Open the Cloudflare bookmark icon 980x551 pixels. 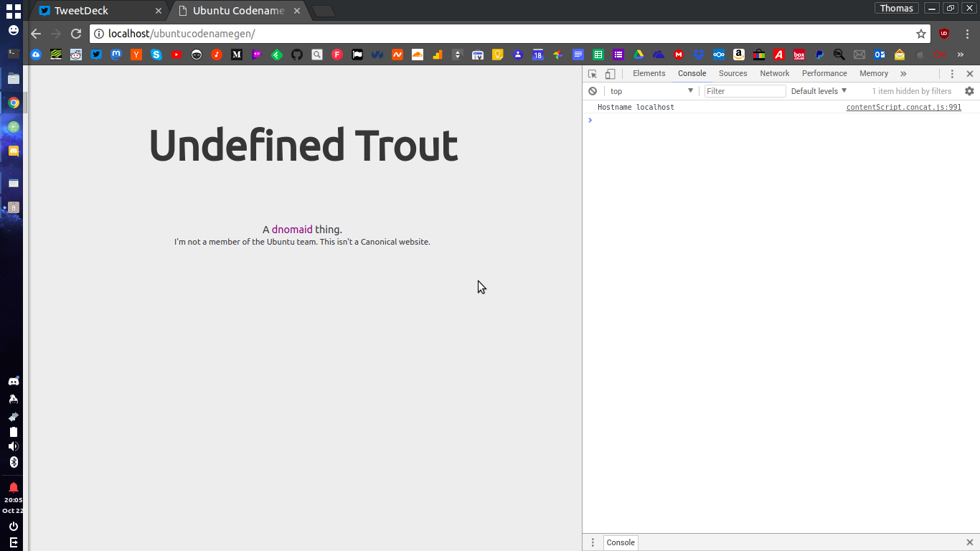[418, 55]
